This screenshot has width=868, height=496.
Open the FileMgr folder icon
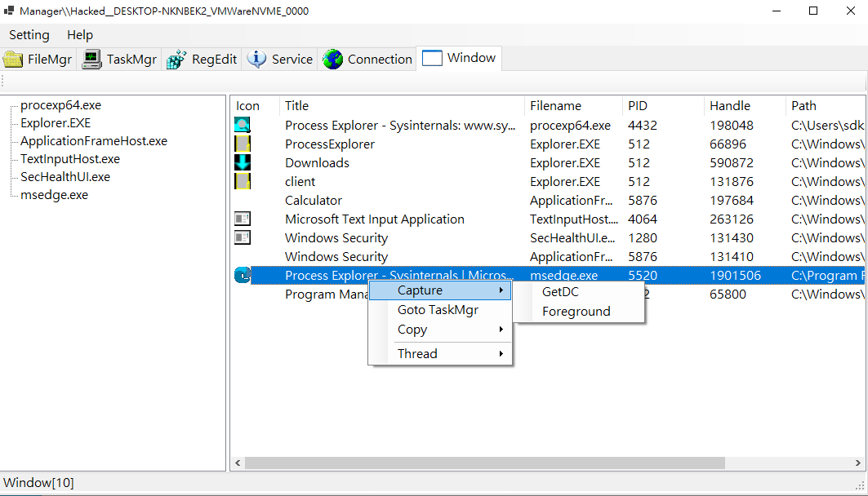click(x=13, y=60)
